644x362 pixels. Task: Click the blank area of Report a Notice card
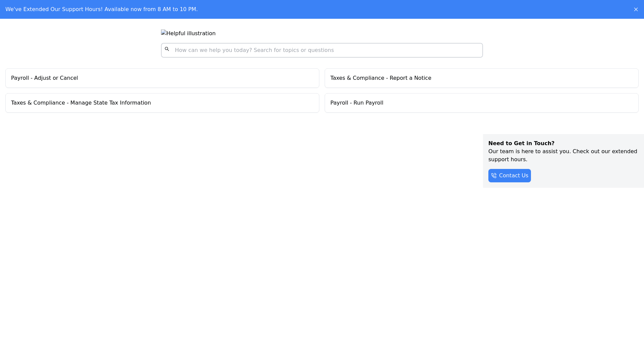tap(537, 78)
